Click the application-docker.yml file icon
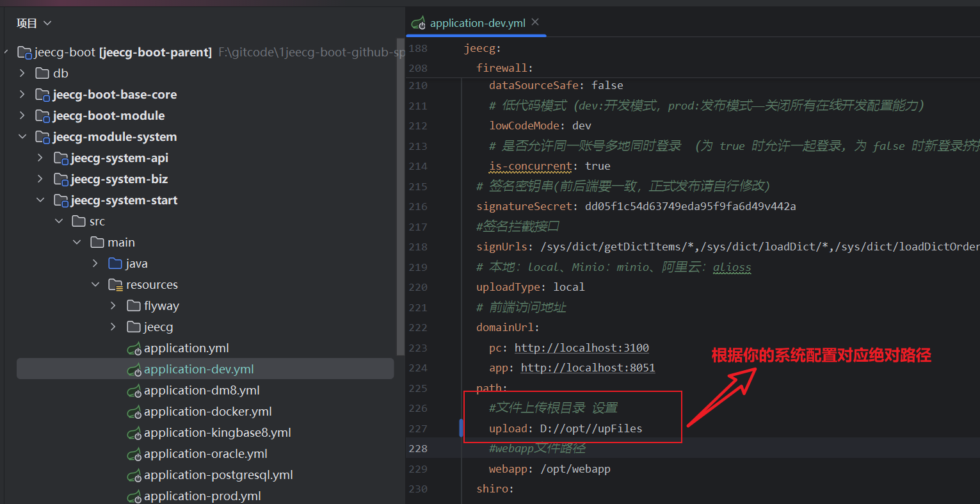The width and height of the screenshot is (980, 504). (x=134, y=412)
